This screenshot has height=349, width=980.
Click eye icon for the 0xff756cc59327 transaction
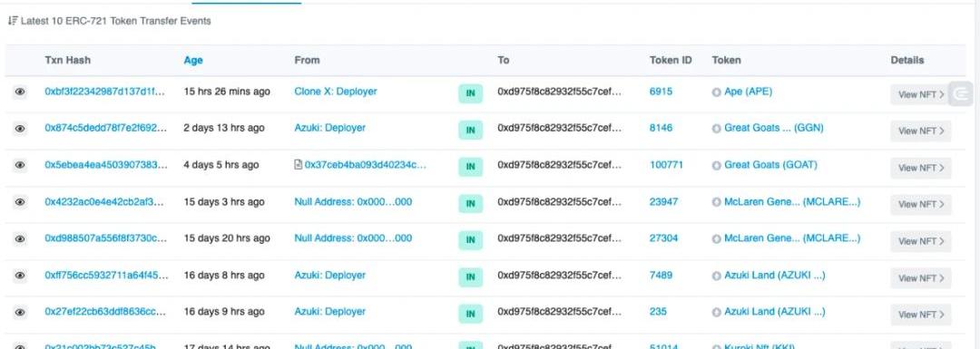(20, 276)
